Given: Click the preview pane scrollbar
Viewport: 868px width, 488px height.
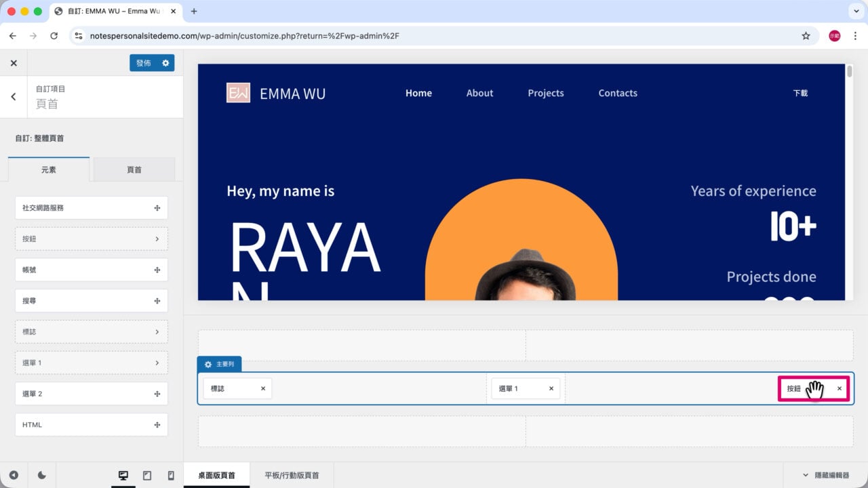Looking at the screenshot, I should point(849,71).
